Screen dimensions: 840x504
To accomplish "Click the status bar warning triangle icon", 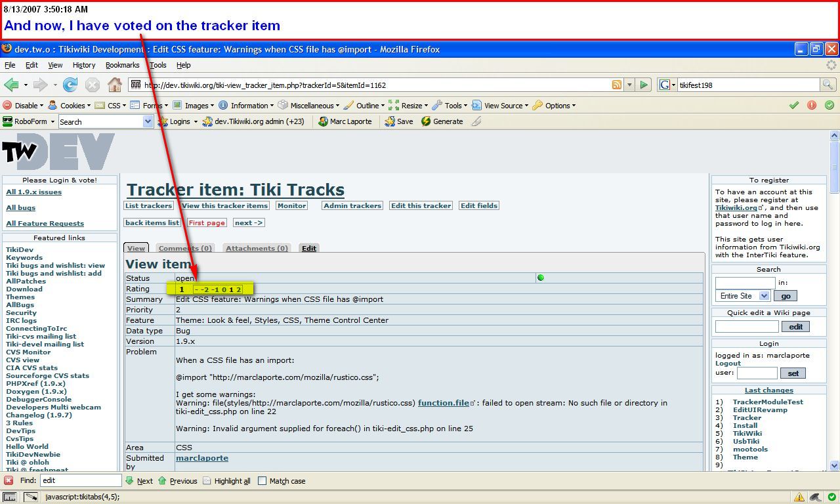I will (799, 497).
